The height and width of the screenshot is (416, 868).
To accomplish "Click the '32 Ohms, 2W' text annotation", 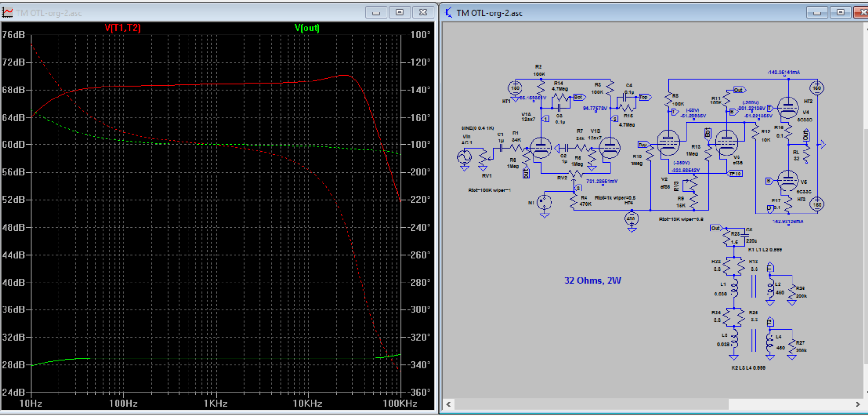I will click(x=592, y=281).
